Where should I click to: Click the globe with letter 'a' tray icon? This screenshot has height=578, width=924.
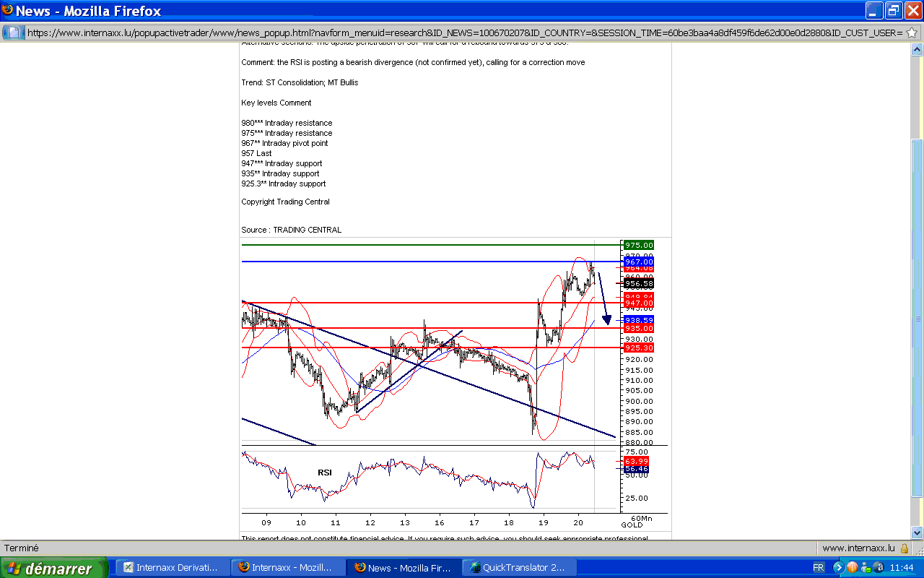(877, 568)
